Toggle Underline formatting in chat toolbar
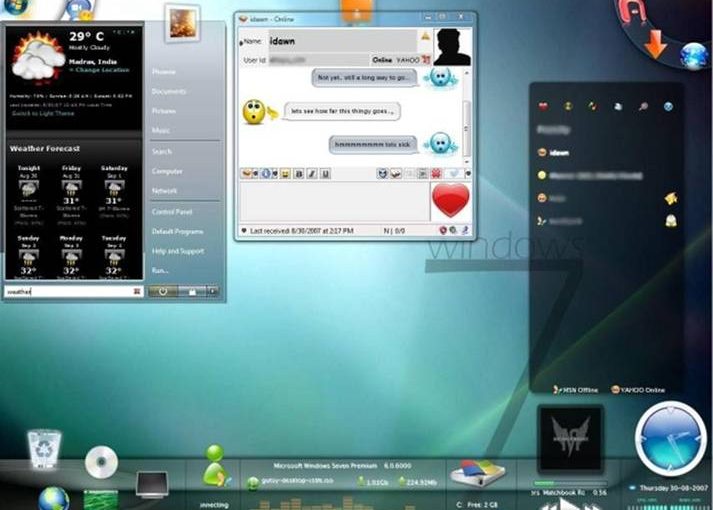Image resolution: width=713 pixels, height=510 pixels. [x=325, y=174]
